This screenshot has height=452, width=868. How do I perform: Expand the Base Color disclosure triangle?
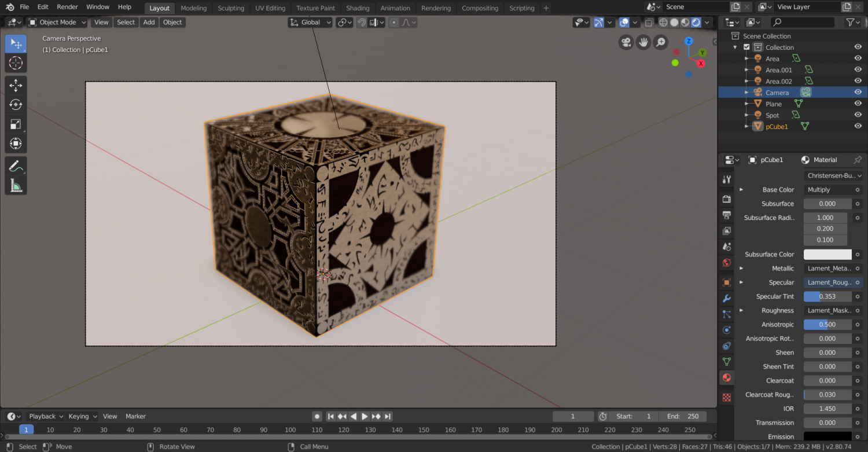pyautogui.click(x=741, y=189)
